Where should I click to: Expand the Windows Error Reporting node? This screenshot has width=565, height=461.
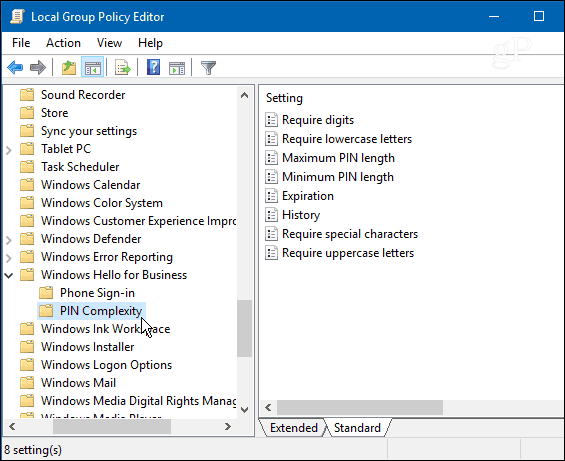9,258
